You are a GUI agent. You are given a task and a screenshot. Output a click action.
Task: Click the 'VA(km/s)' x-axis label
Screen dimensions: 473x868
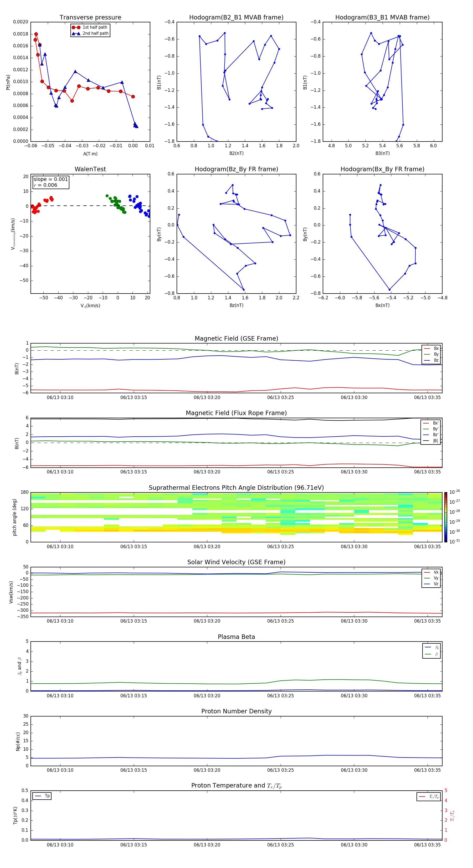click(x=90, y=306)
